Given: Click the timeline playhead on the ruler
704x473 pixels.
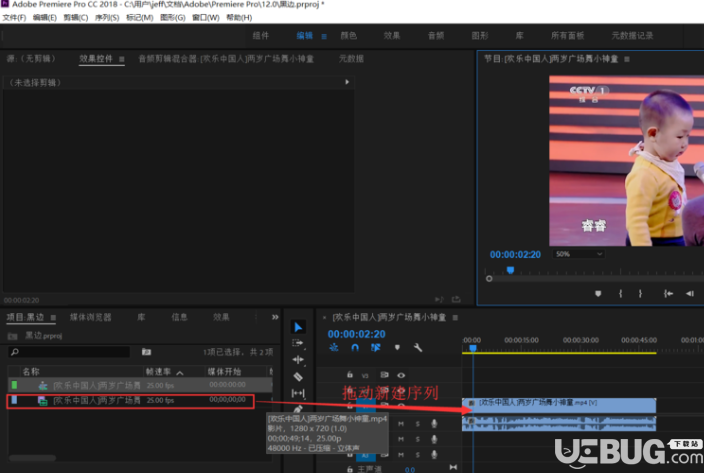Looking at the screenshot, I should 473,348.
